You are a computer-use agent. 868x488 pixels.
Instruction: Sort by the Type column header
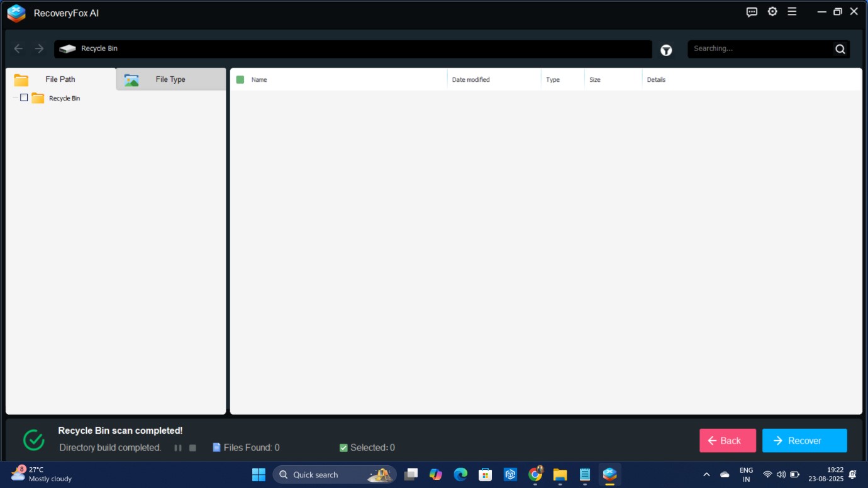pyautogui.click(x=553, y=80)
